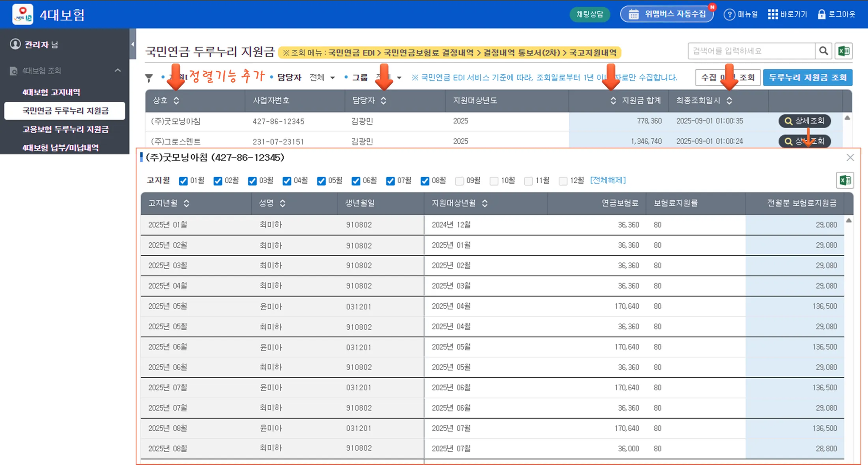Open 고용보험 두루누리 지원금 menu item

pyautogui.click(x=66, y=129)
